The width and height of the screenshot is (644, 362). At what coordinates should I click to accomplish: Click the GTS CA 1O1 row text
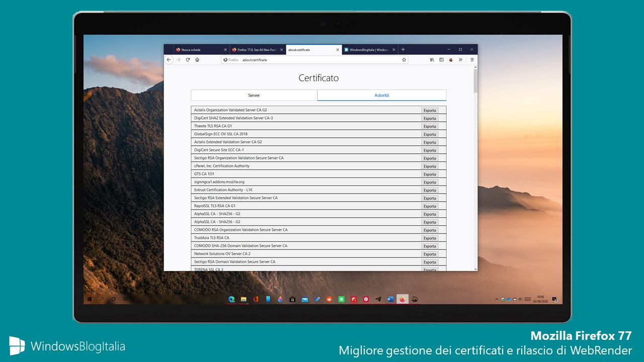tap(204, 174)
